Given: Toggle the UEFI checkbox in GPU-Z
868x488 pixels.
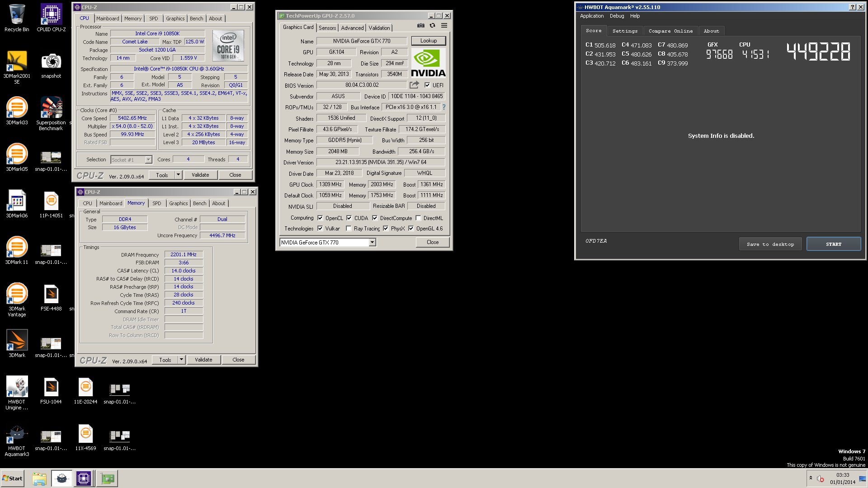Looking at the screenshot, I should pos(427,85).
